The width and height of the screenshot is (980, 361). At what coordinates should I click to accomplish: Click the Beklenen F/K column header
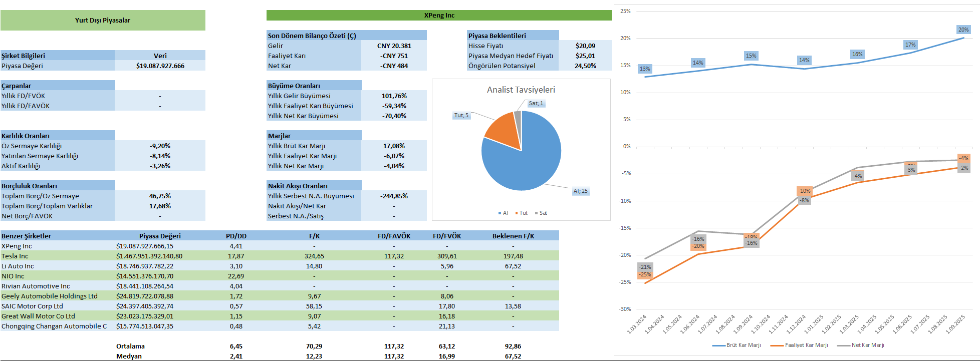(513, 236)
